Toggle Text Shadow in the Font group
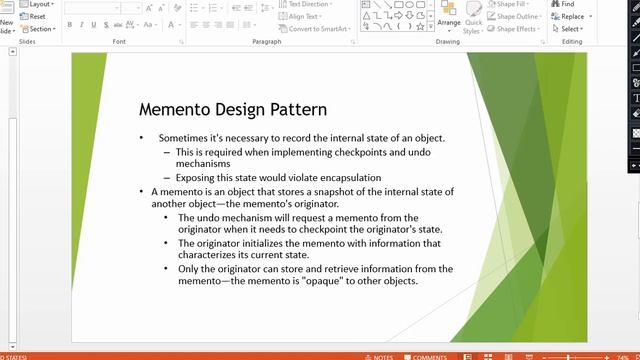The width and height of the screenshot is (640, 360). pyautogui.click(x=106, y=25)
